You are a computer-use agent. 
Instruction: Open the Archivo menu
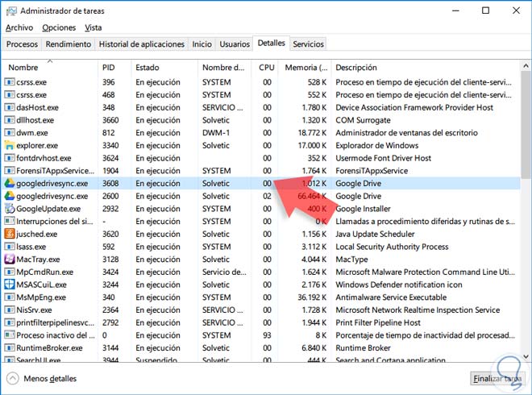tap(19, 27)
